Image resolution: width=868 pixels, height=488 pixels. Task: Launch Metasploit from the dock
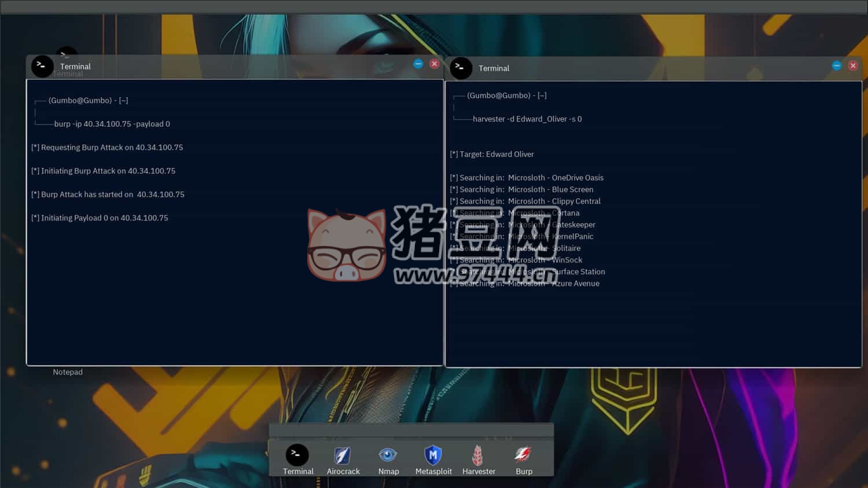click(x=433, y=456)
